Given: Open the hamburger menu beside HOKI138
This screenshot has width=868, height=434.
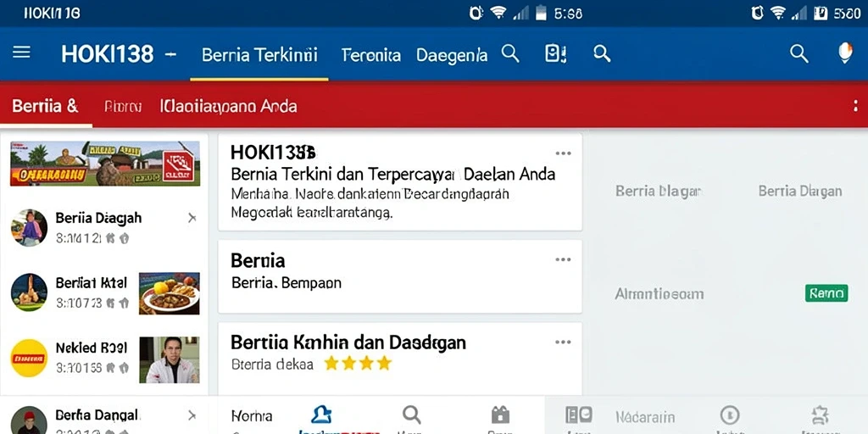Looking at the screenshot, I should click(x=21, y=53).
